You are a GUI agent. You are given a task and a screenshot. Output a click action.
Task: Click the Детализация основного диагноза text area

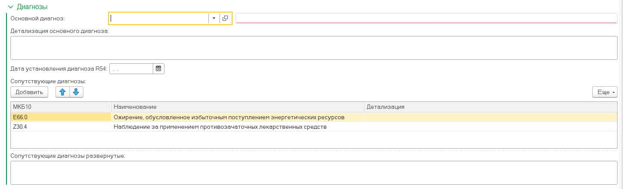pos(313,48)
